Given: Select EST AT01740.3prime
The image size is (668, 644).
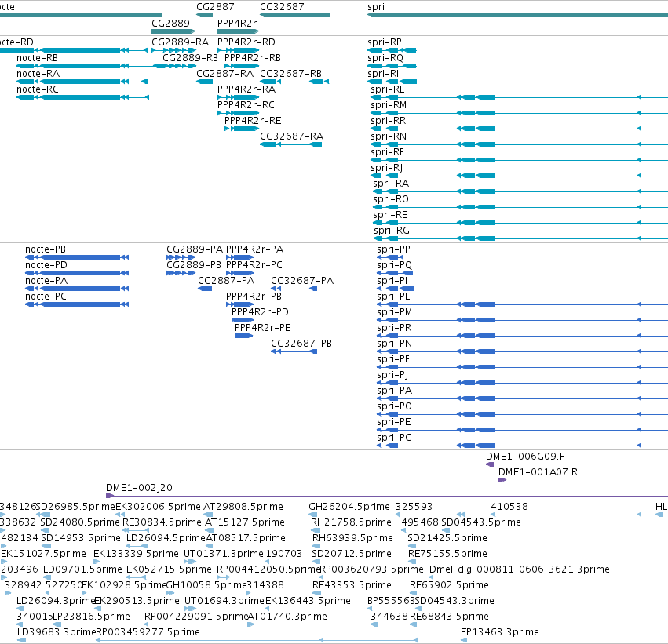Looking at the screenshot, I should pyautogui.click(x=287, y=617).
